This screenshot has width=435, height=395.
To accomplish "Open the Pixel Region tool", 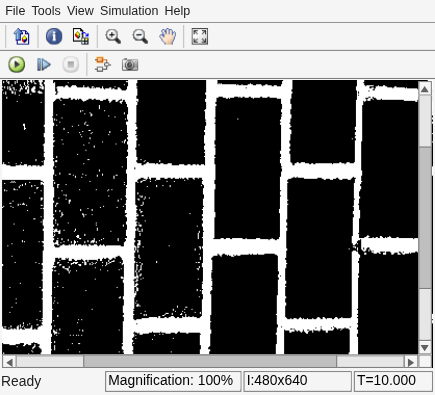I will 81,36.
